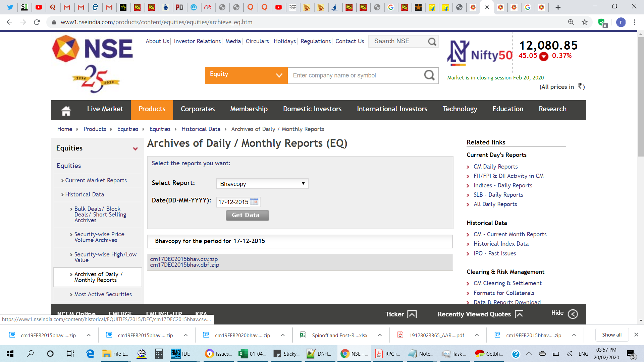
Task: Open the Corporates menu
Action: click(198, 109)
